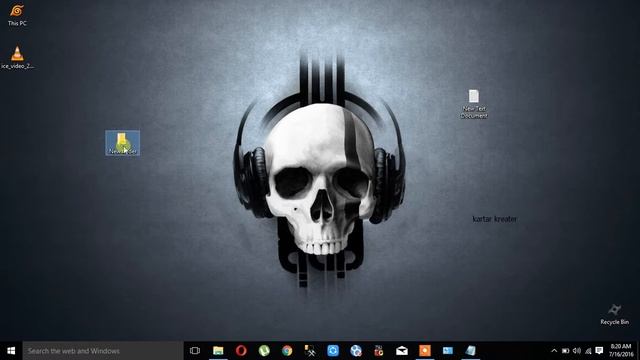Open battery status in system tray
640x360 pixels.
[x=565, y=351]
